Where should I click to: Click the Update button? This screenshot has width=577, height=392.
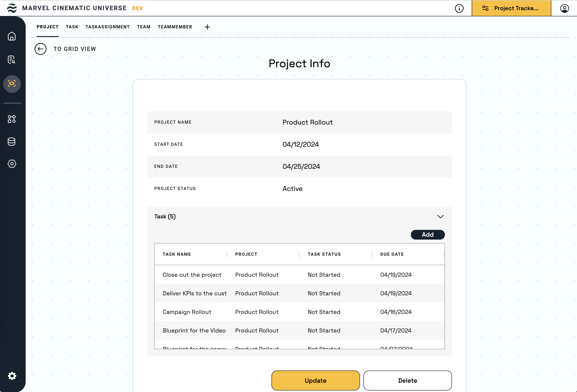tap(315, 380)
